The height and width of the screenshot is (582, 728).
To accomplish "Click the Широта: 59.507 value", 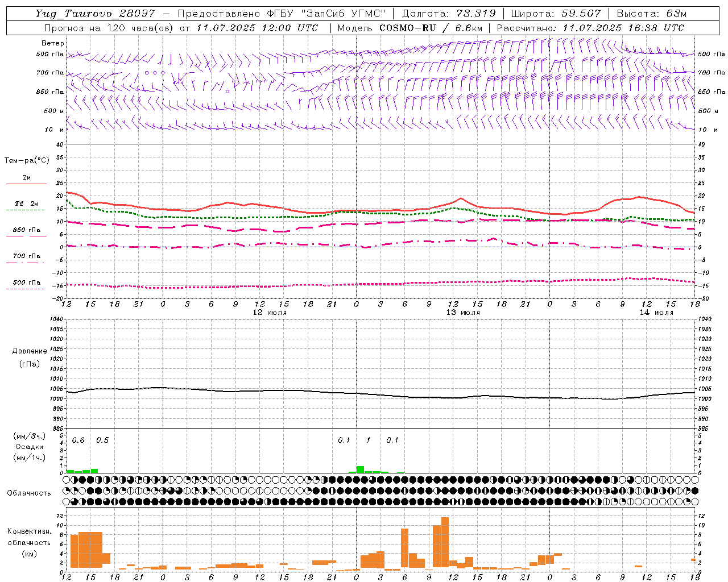I will tap(556, 14).
